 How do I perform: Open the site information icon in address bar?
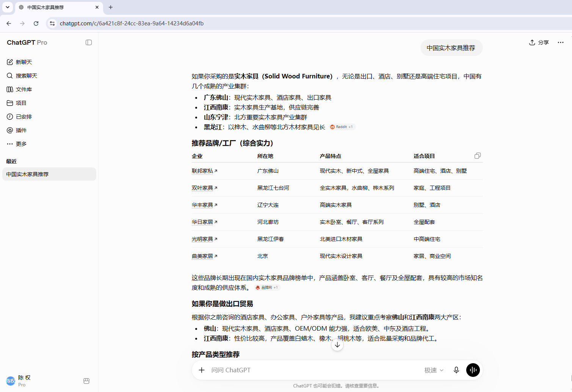52,23
